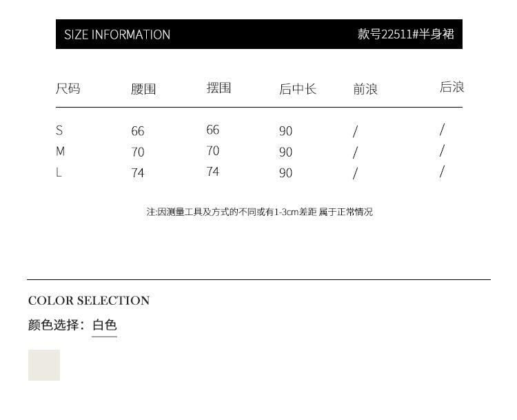Click the SIZE INFORMATION header title
517x420 pixels.
click(x=117, y=34)
